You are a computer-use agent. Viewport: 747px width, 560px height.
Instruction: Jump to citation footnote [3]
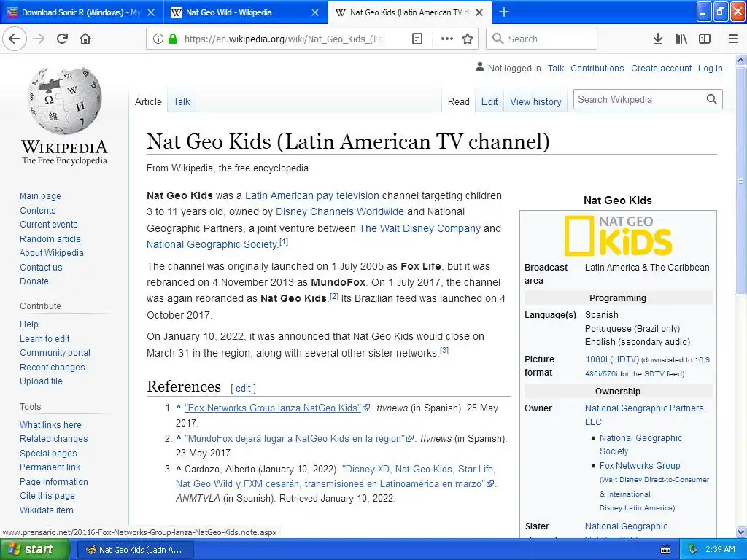[444, 350]
